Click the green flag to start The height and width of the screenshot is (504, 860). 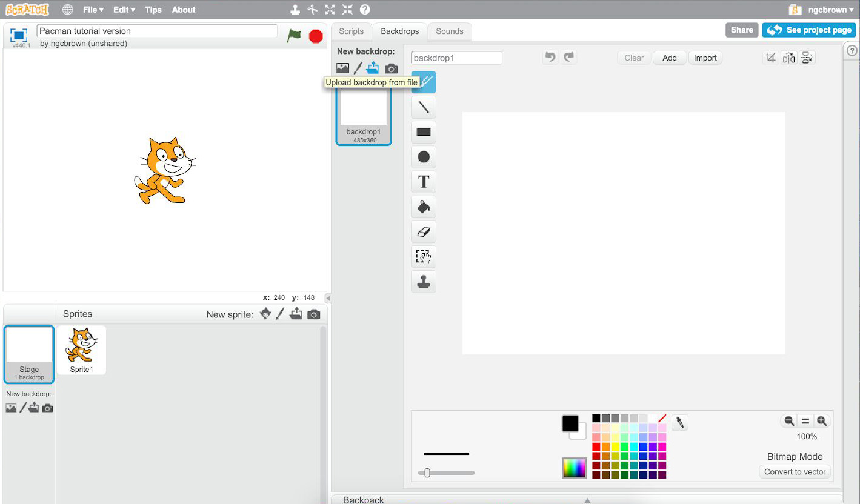pyautogui.click(x=294, y=36)
